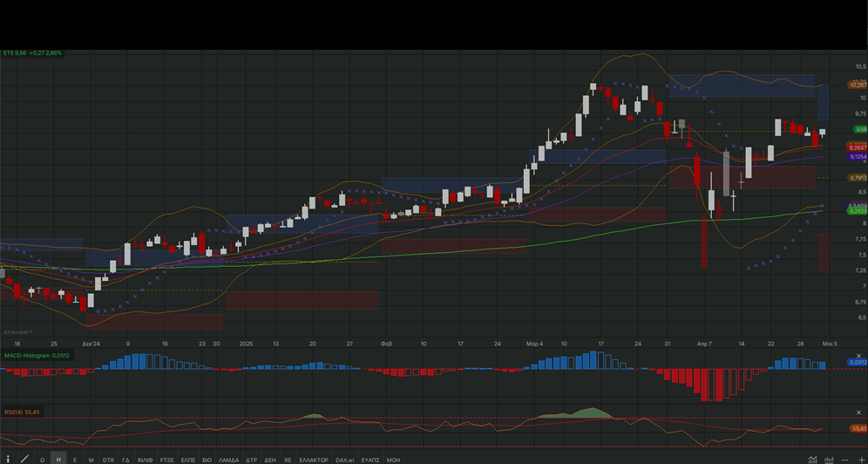868x464 pixels.
Task: Load the FTSE index chart
Action: tap(166, 460)
